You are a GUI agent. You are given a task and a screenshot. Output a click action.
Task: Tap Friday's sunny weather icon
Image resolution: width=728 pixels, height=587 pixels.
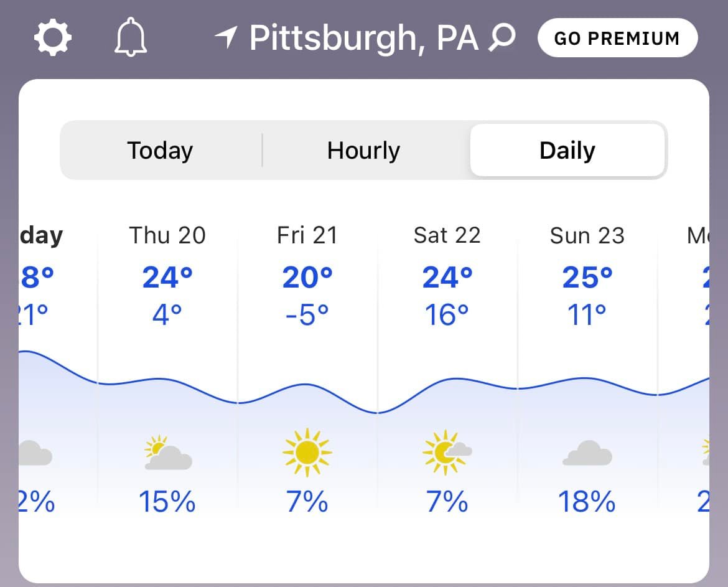click(x=307, y=453)
